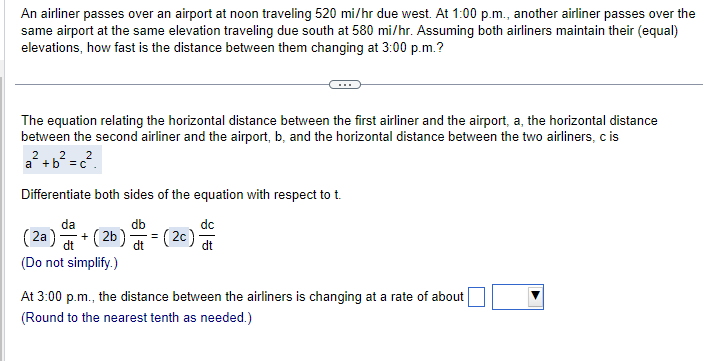Screen dimensions: 709x361
Task: Click the "(Do not simplify.)" hint
Action: 69,263
